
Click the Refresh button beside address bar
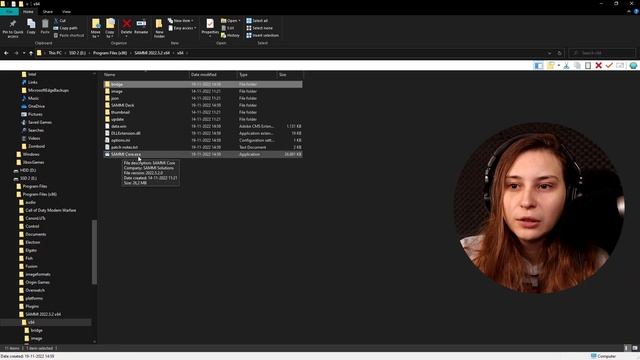(560, 53)
